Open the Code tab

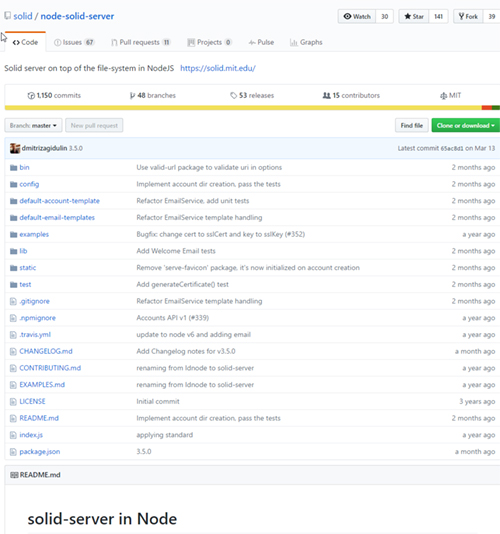25,42
